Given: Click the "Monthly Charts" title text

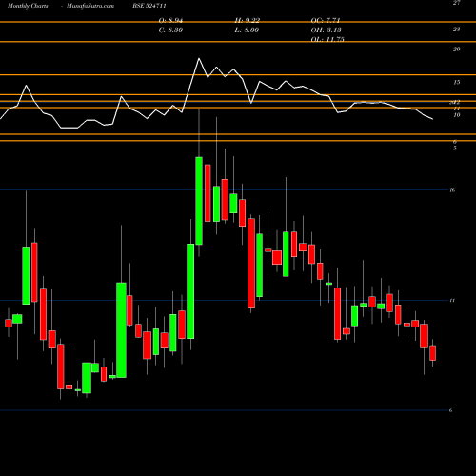Looking at the screenshot, I should point(28,6).
